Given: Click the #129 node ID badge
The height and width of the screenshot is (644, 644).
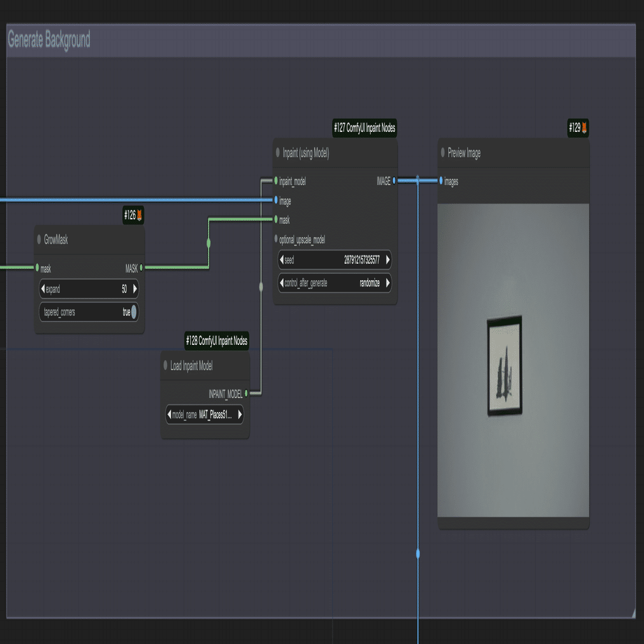Looking at the screenshot, I should (578, 128).
